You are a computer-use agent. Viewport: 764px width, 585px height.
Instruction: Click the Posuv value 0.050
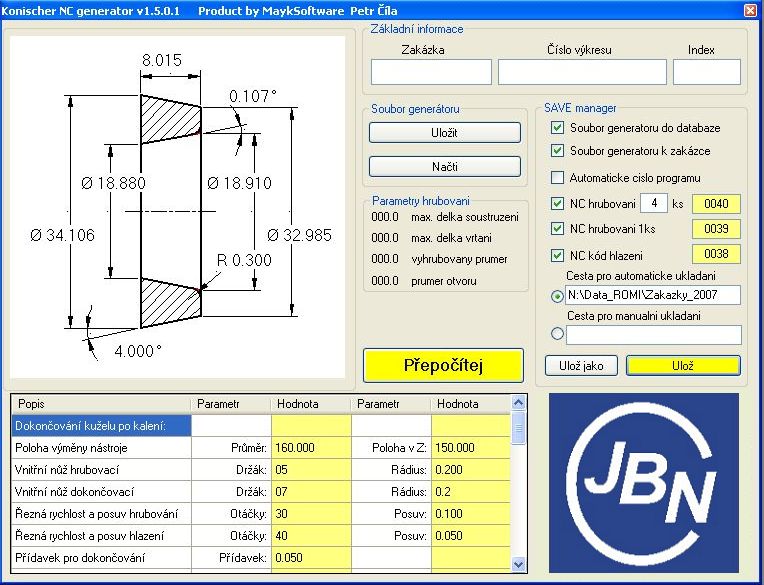(471, 536)
